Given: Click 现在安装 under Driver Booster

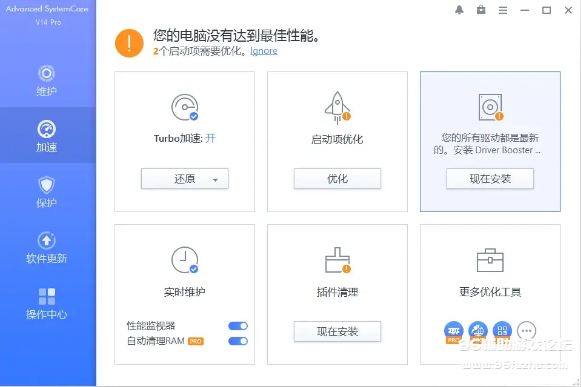Looking at the screenshot, I should [490, 179].
